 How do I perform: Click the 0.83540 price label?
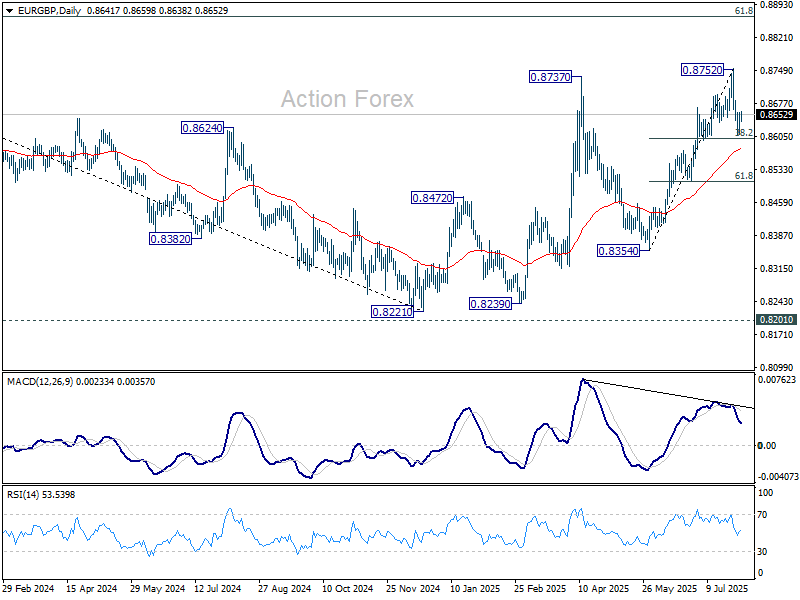pyautogui.click(x=618, y=251)
